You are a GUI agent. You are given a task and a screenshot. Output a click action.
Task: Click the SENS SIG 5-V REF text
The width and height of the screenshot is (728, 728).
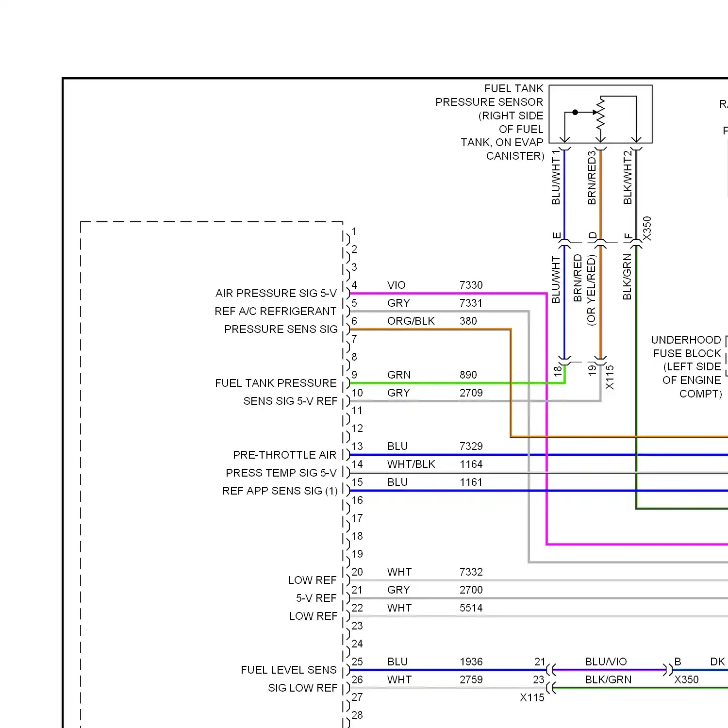pyautogui.click(x=290, y=401)
